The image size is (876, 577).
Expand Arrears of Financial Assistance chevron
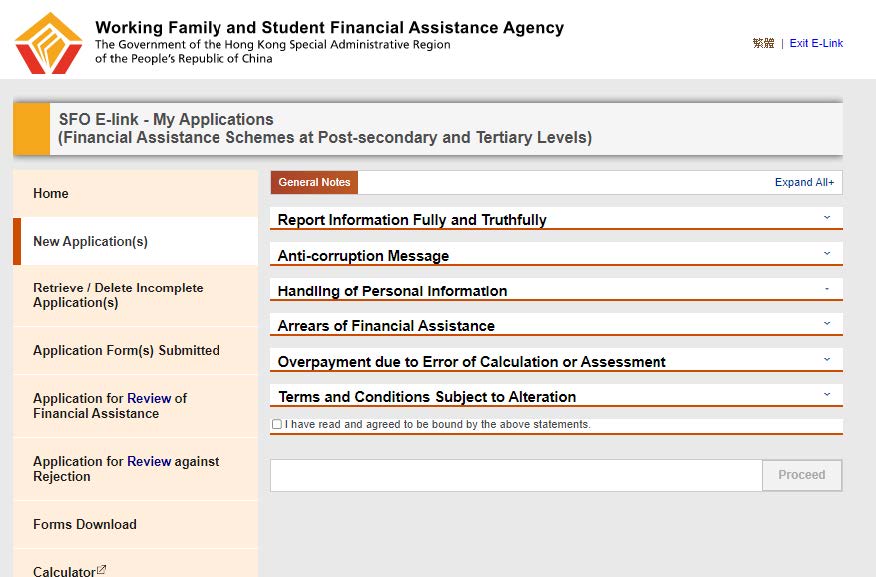827,323
